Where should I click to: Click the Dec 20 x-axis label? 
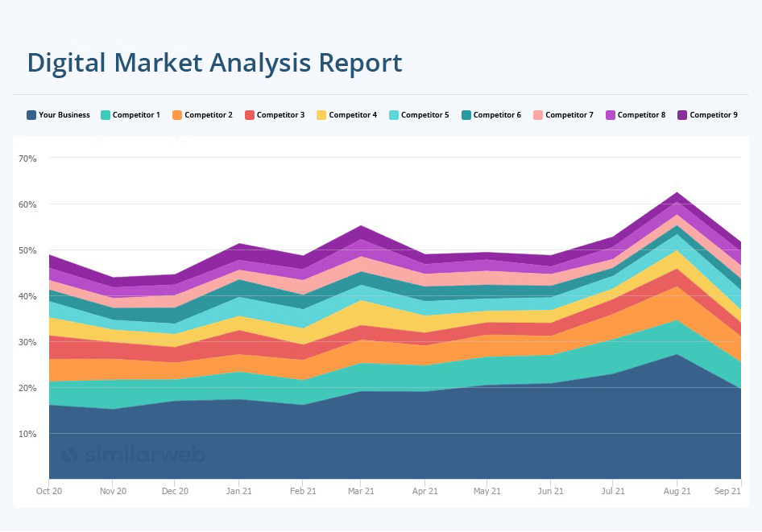click(175, 491)
